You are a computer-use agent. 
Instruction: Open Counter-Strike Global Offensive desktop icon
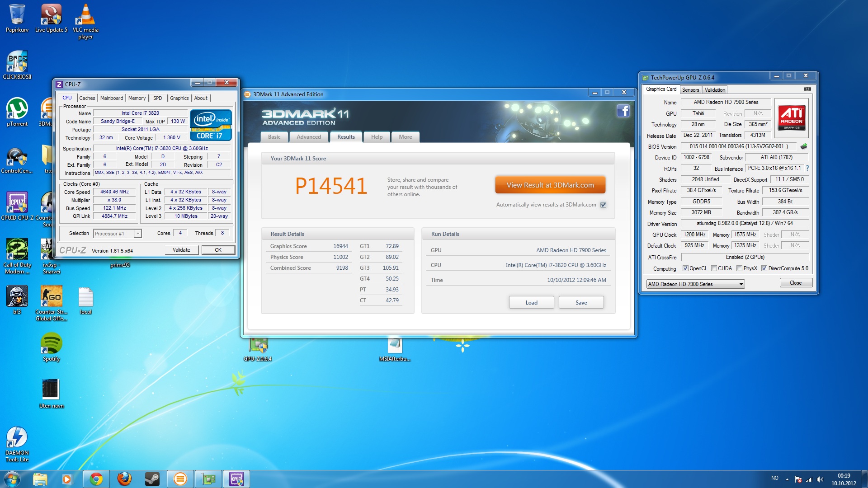coord(51,303)
